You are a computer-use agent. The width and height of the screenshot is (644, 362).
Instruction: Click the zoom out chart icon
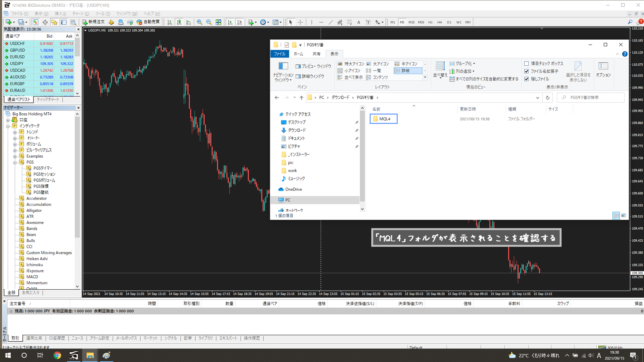point(209,22)
